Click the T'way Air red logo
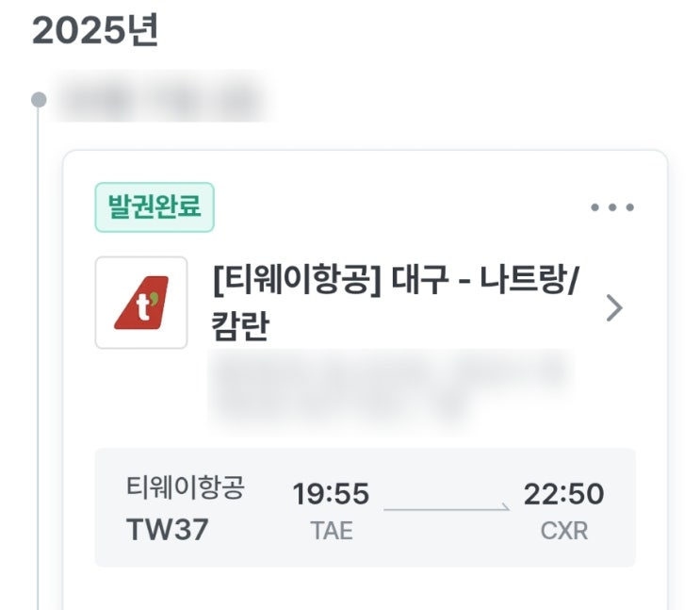The width and height of the screenshot is (700, 610). click(x=141, y=303)
